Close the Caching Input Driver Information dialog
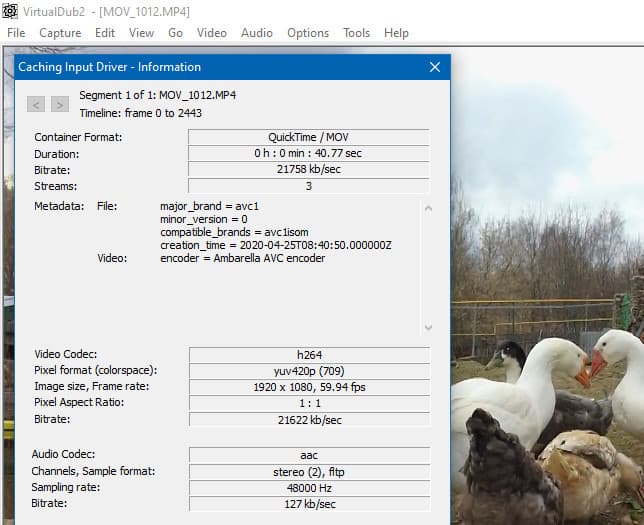Image resolution: width=644 pixels, height=525 pixels. tap(435, 67)
